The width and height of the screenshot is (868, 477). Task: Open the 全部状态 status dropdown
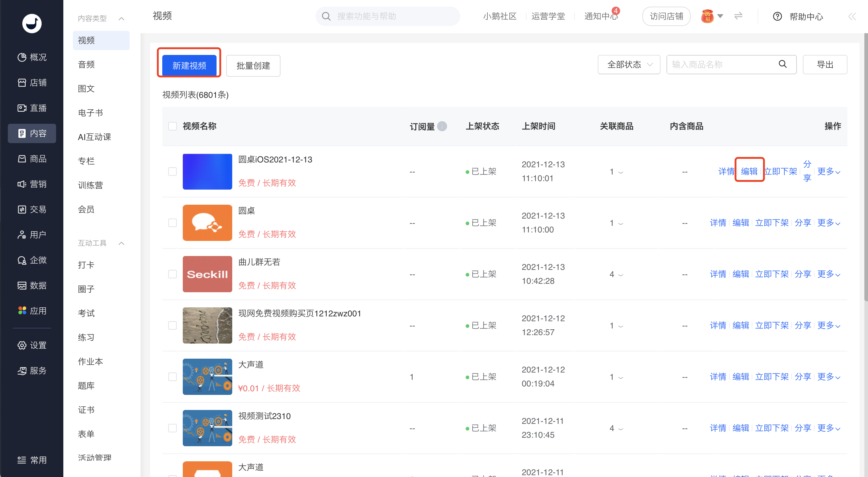629,64
